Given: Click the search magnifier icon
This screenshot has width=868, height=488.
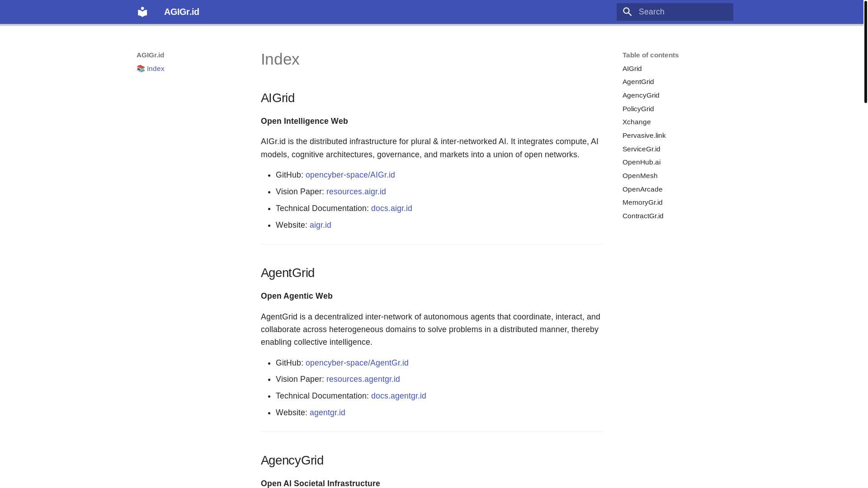Looking at the screenshot, I should coord(627,12).
